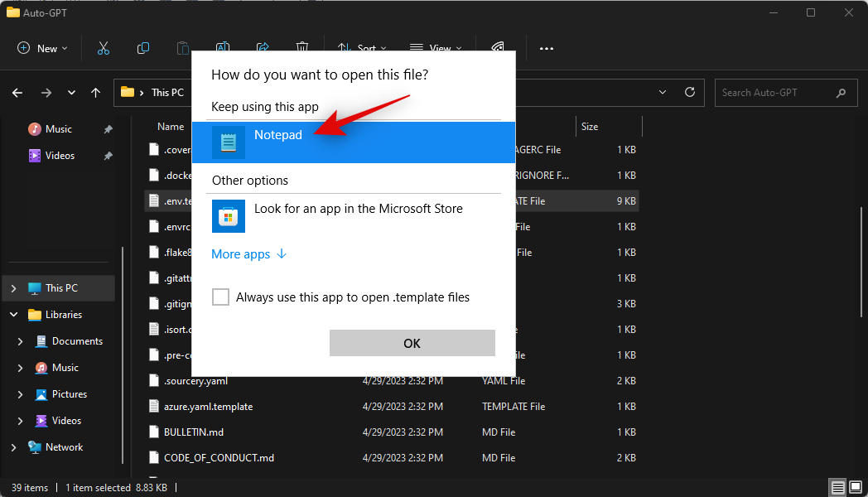
Task: Click the breadcrumb chevron before This PC
Action: [x=142, y=93]
